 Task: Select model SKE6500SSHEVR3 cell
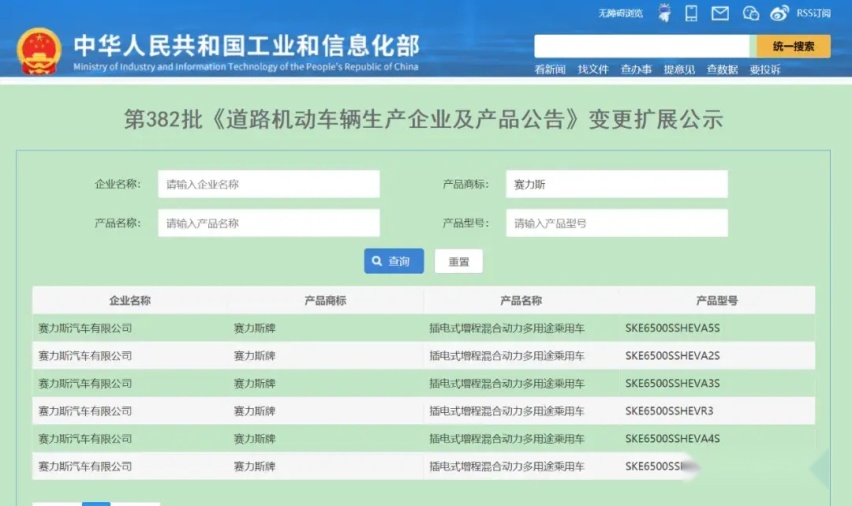click(669, 411)
